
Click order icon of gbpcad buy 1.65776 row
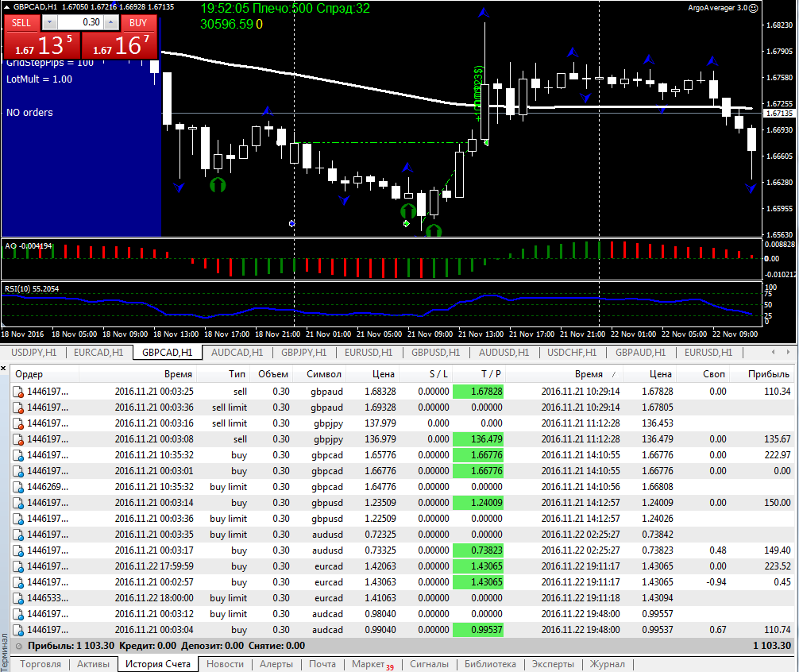17,455
